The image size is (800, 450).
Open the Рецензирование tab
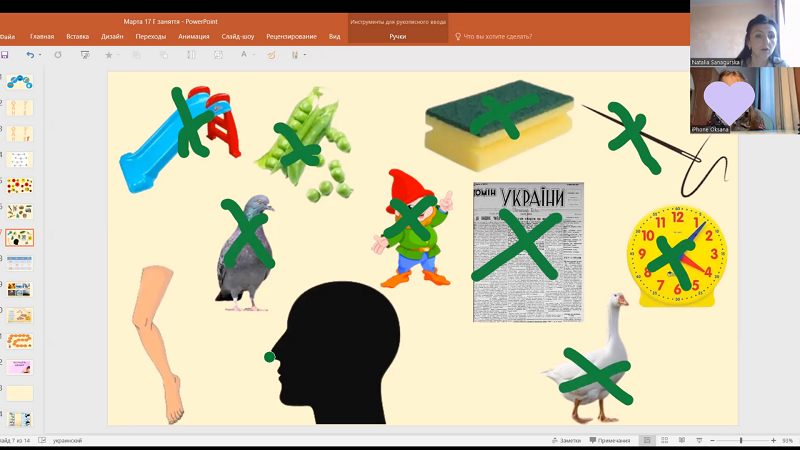pos(291,37)
